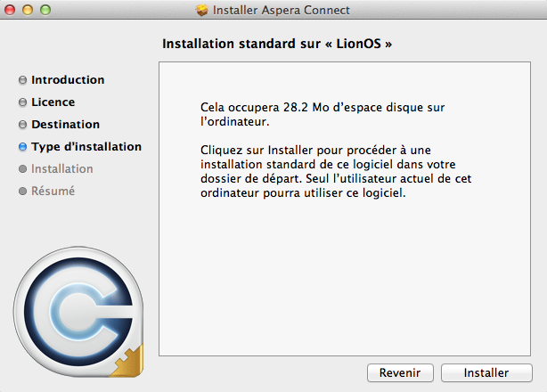Click the grey Résumé step bullet

click(x=22, y=192)
